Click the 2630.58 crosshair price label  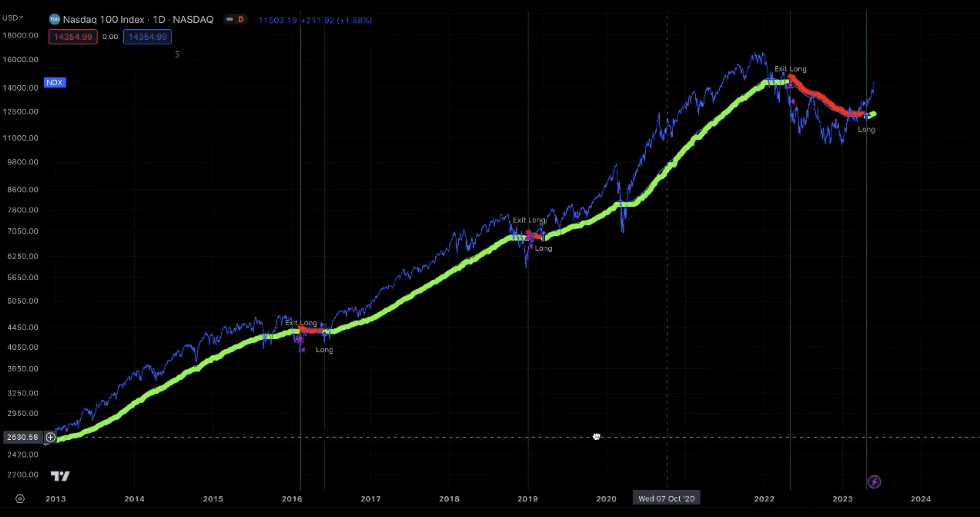pos(23,437)
